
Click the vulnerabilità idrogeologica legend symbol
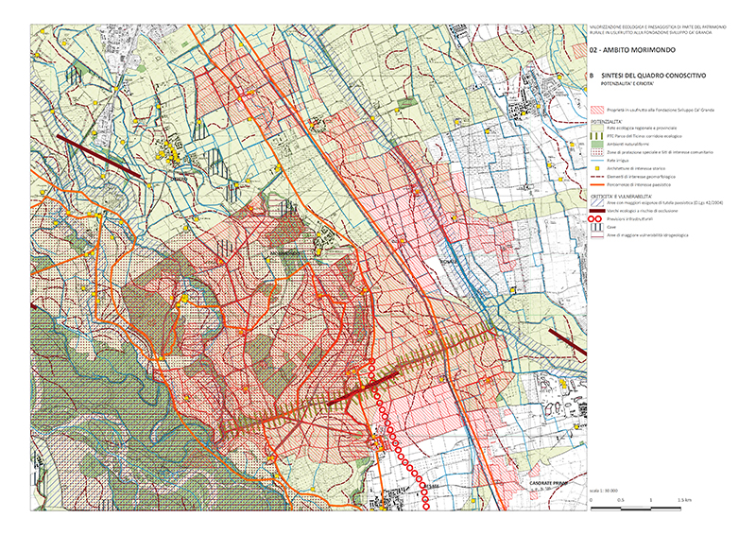(x=597, y=235)
